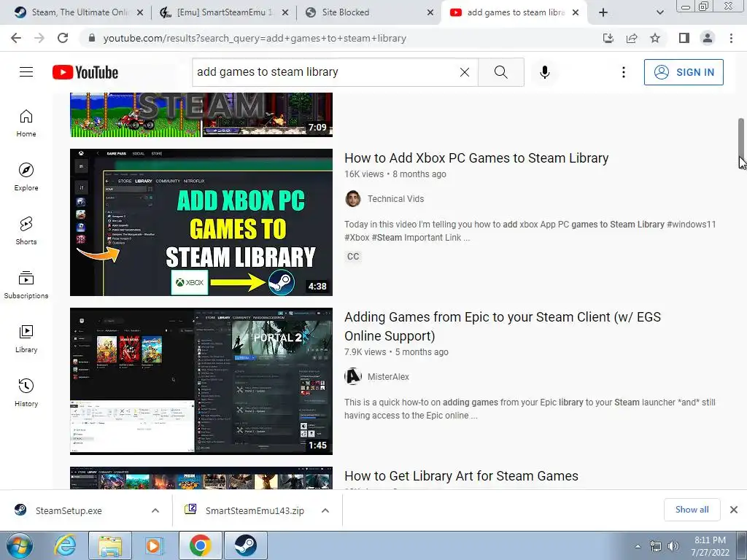Play the Add Xbox PC Games thumbnail

pyautogui.click(x=201, y=222)
